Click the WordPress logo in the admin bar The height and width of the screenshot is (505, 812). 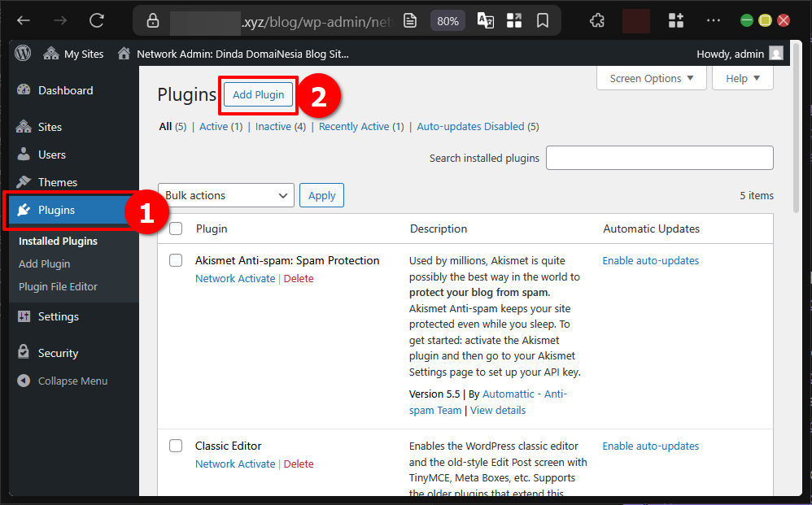click(x=22, y=54)
